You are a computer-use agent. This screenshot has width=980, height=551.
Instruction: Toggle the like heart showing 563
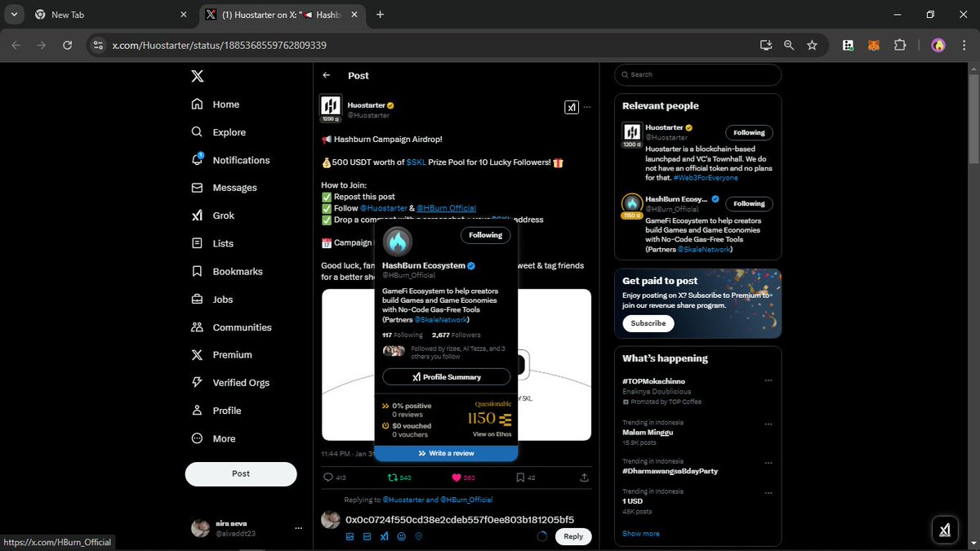tap(457, 478)
